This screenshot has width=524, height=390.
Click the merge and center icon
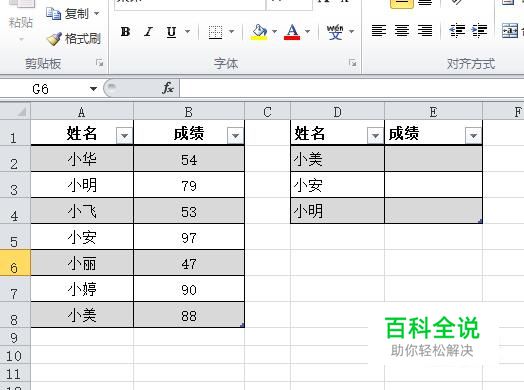(510, 31)
